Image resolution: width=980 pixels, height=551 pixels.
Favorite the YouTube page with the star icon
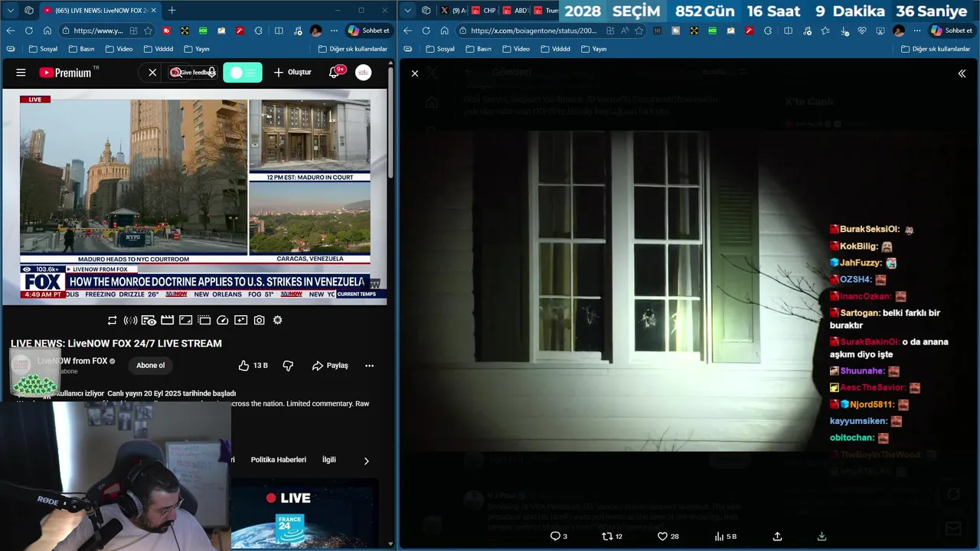tap(148, 31)
